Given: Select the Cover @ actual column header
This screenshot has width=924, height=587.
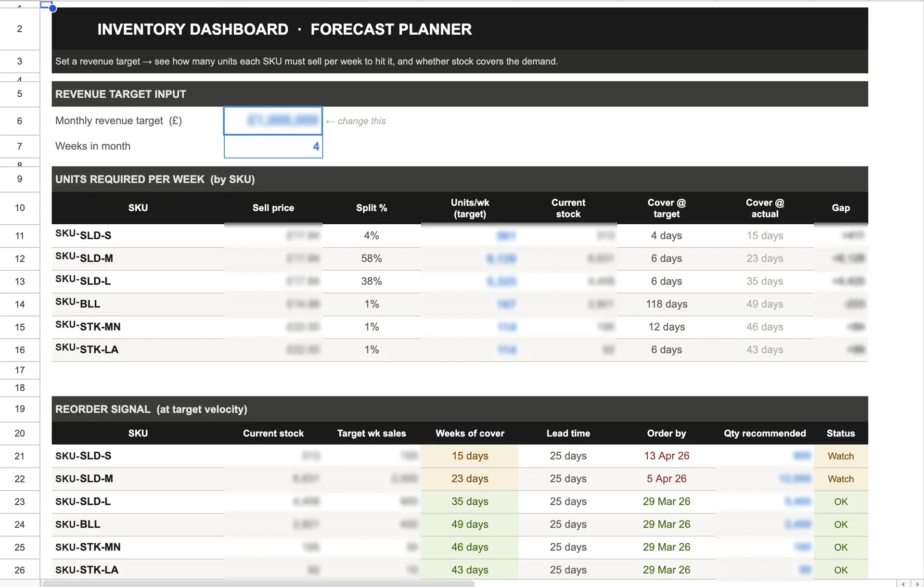Looking at the screenshot, I should 765,208.
